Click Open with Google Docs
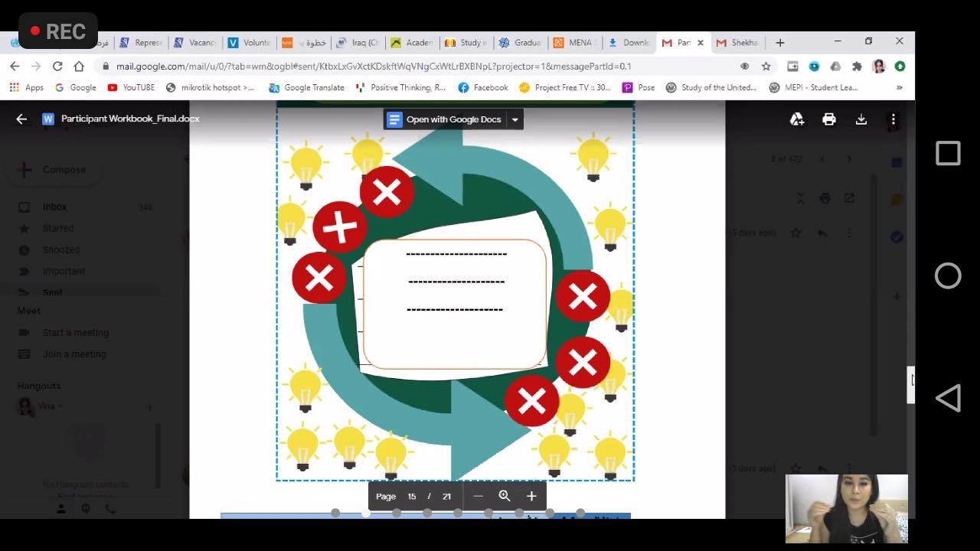The image size is (980, 551). (446, 119)
